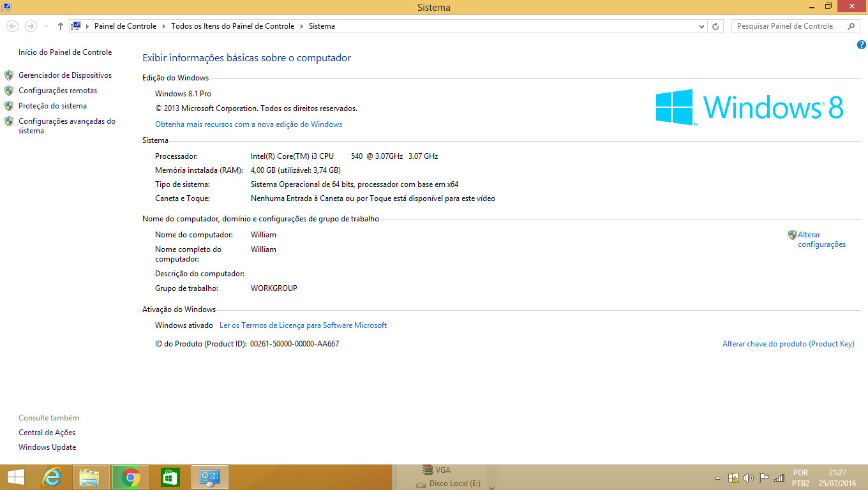Click shield icon beside Proteção do sistema
This screenshot has width=868, height=490.
tap(9, 106)
